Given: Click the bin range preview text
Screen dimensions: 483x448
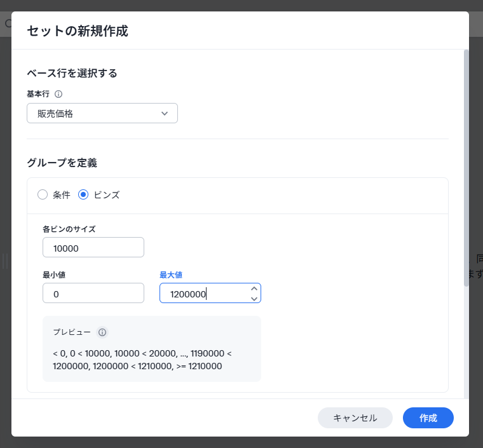Looking at the screenshot, I should click(x=142, y=360).
